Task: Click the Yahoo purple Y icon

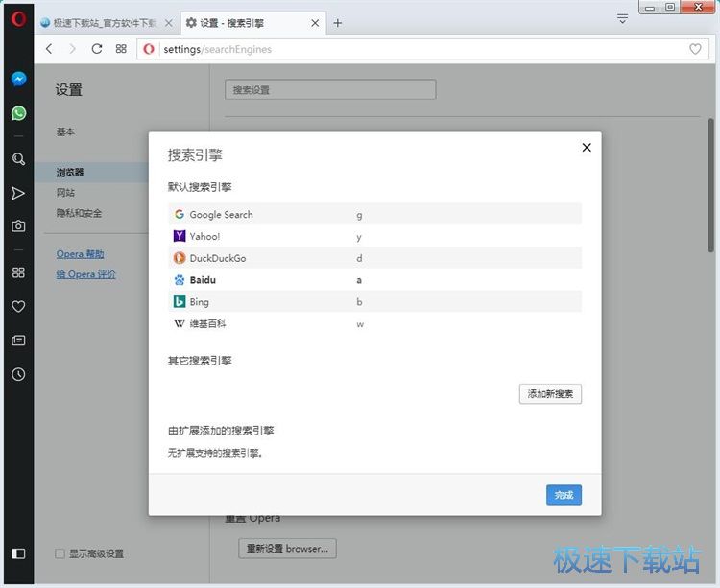Action: (180, 236)
